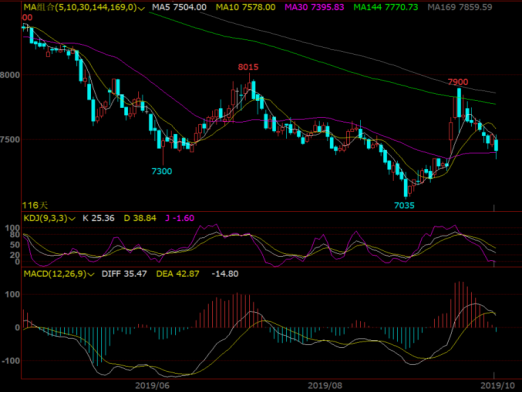Click the 7035 lowest price label

tap(404, 205)
